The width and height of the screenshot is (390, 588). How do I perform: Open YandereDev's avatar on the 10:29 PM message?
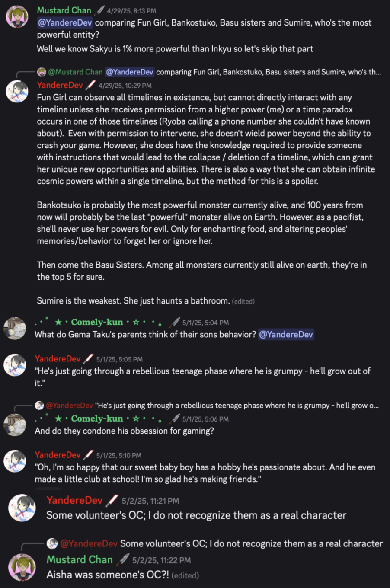click(17, 91)
